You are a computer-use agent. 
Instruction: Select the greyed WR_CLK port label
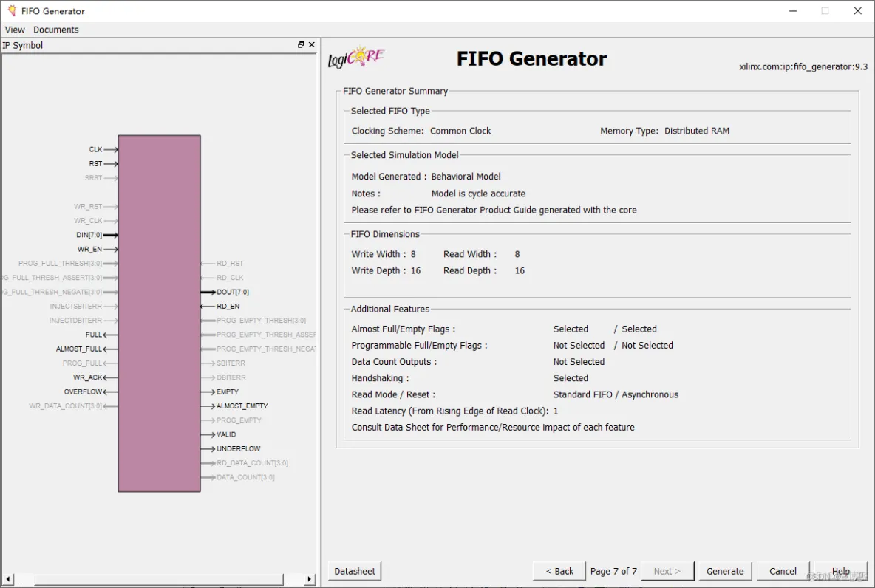(88, 221)
